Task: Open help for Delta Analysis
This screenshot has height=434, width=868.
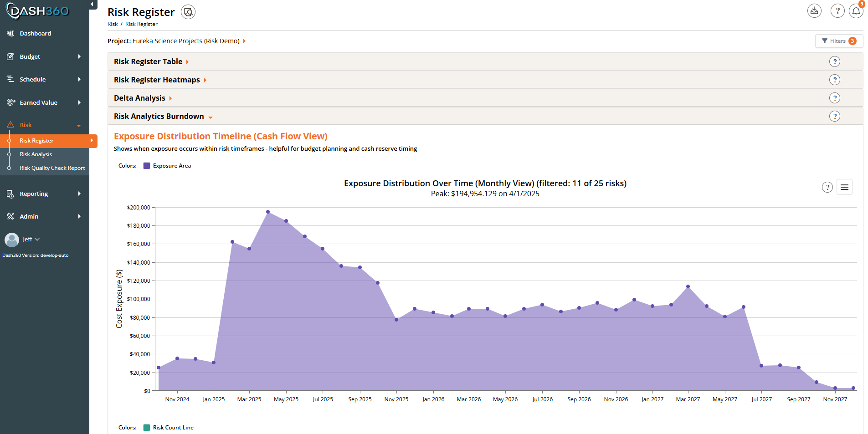Action: tap(835, 98)
